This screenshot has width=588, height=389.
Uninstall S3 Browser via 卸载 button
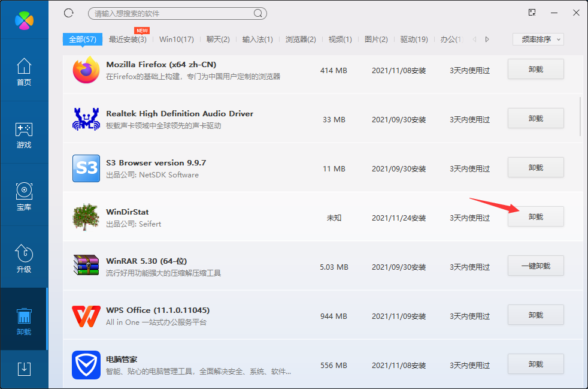tap(536, 167)
